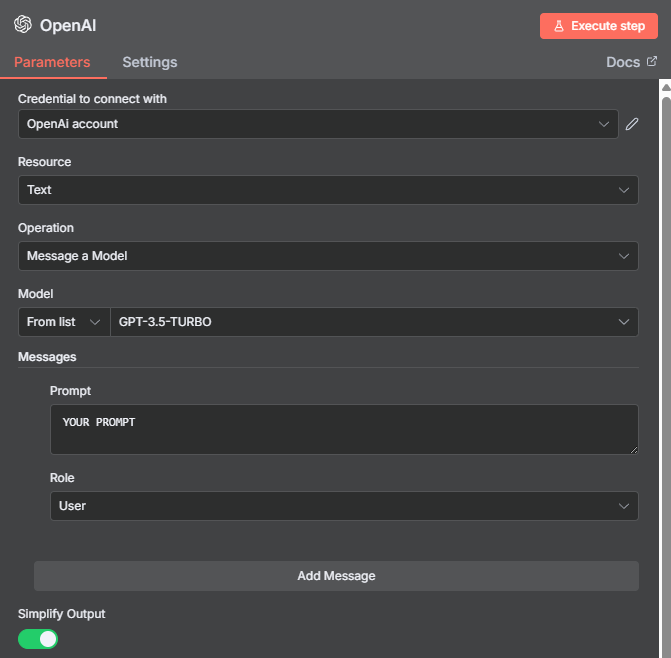The width and height of the screenshot is (671, 658).
Task: Focus the Prompt text field
Action: pyautogui.click(x=344, y=429)
